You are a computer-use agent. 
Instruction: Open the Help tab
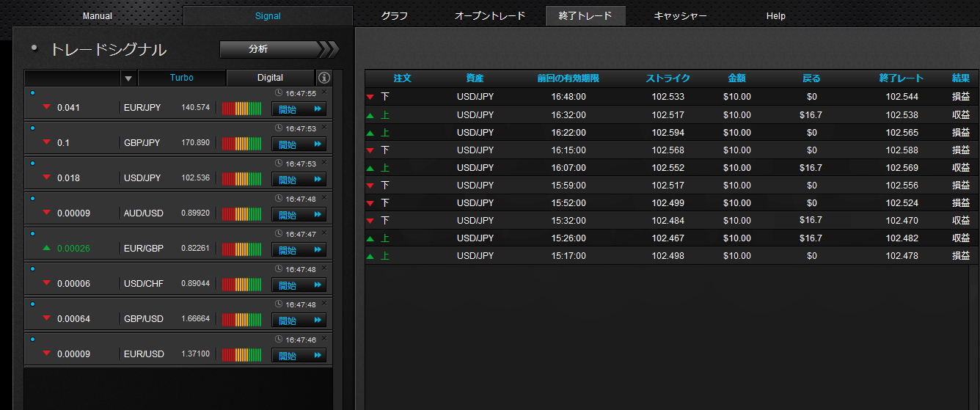point(775,16)
